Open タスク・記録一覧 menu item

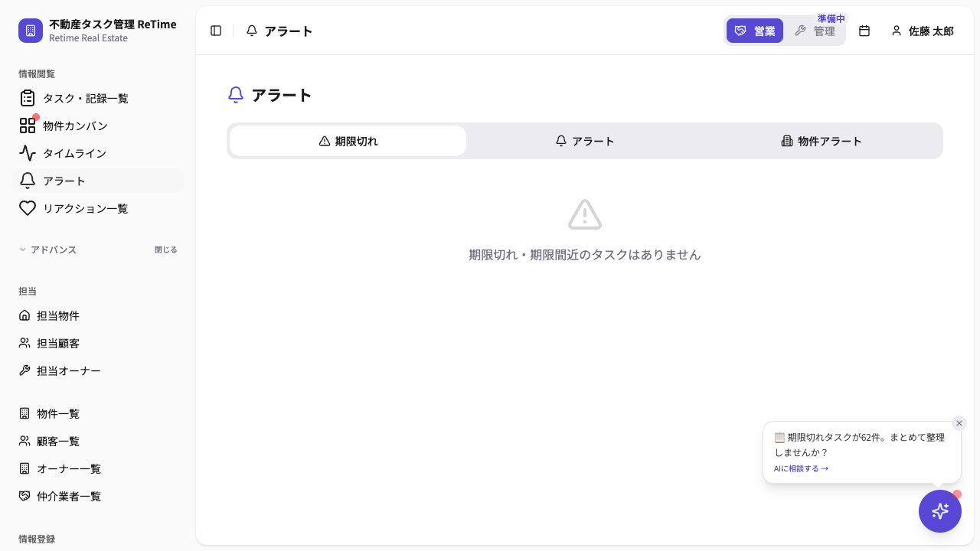[98, 98]
